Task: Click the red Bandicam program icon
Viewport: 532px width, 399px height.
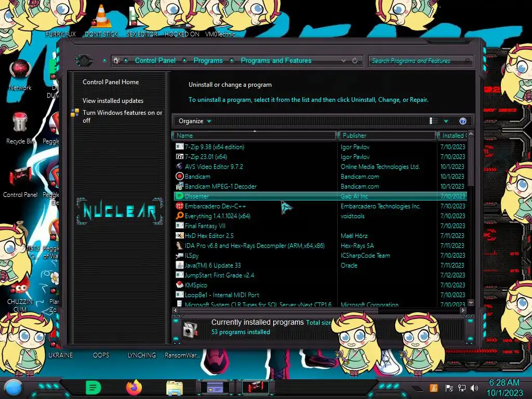Action: [x=179, y=176]
